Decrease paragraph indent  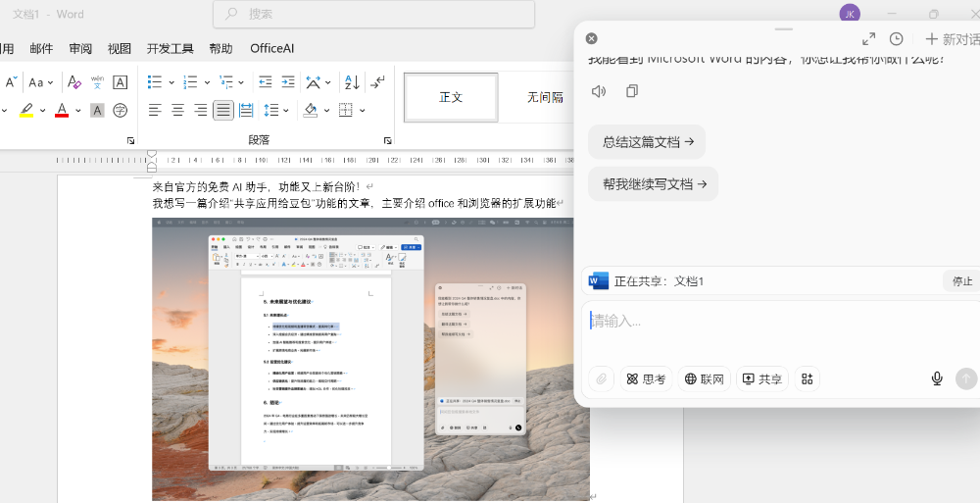coord(265,82)
